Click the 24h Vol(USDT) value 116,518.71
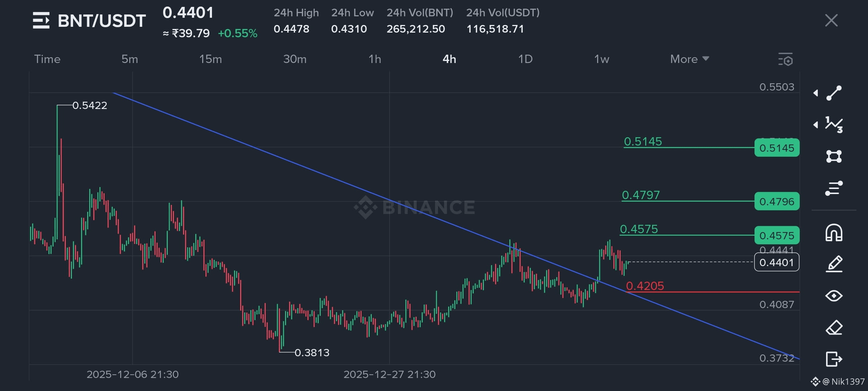868x391 pixels. (x=495, y=29)
